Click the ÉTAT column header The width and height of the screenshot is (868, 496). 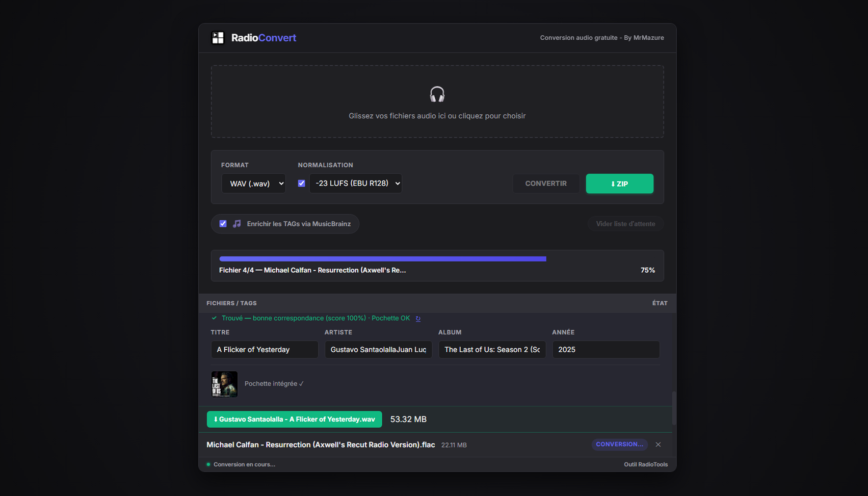click(x=660, y=303)
